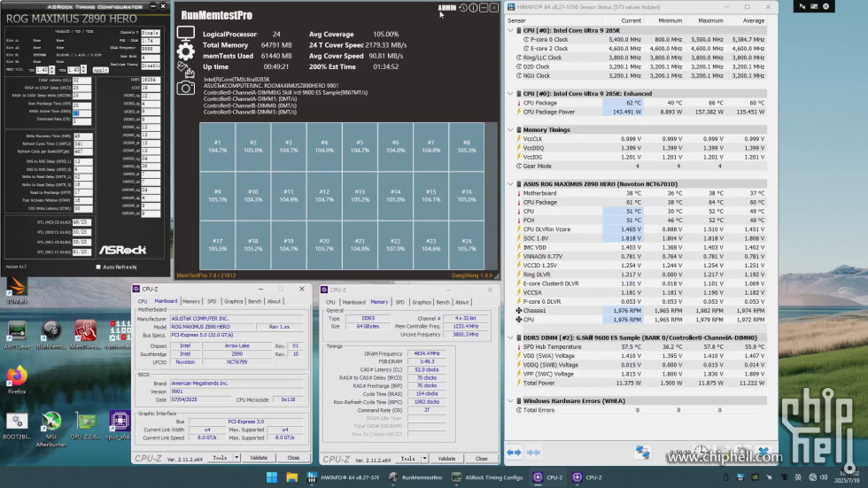Screen dimensions: 868x488
Task: Click the date and clock in taskbar
Action: 849,477
